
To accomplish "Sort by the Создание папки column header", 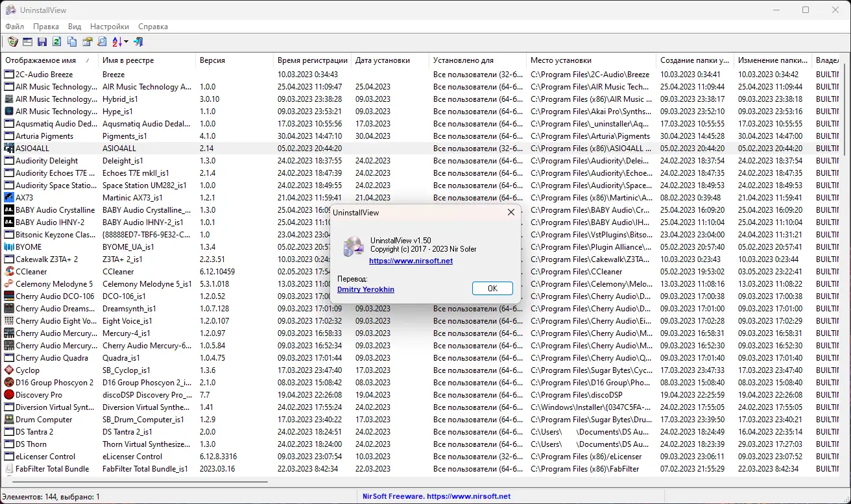I will [x=695, y=60].
